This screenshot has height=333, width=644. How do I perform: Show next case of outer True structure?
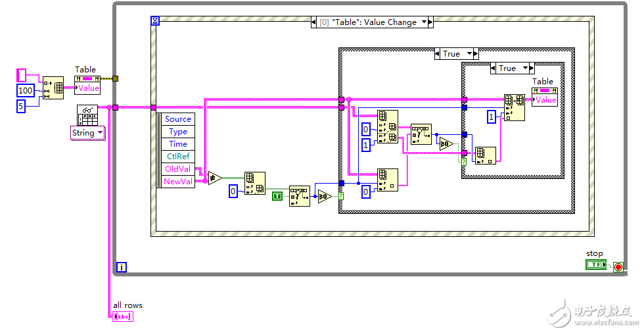[476, 54]
